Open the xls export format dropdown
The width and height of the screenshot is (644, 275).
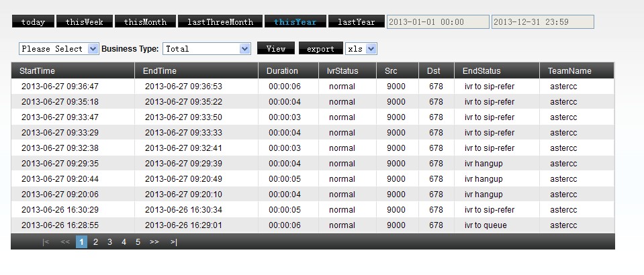coord(361,49)
